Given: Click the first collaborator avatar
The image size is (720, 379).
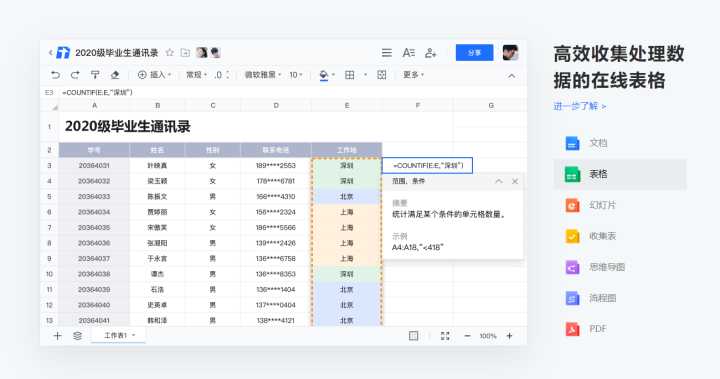Looking at the screenshot, I should point(202,52).
